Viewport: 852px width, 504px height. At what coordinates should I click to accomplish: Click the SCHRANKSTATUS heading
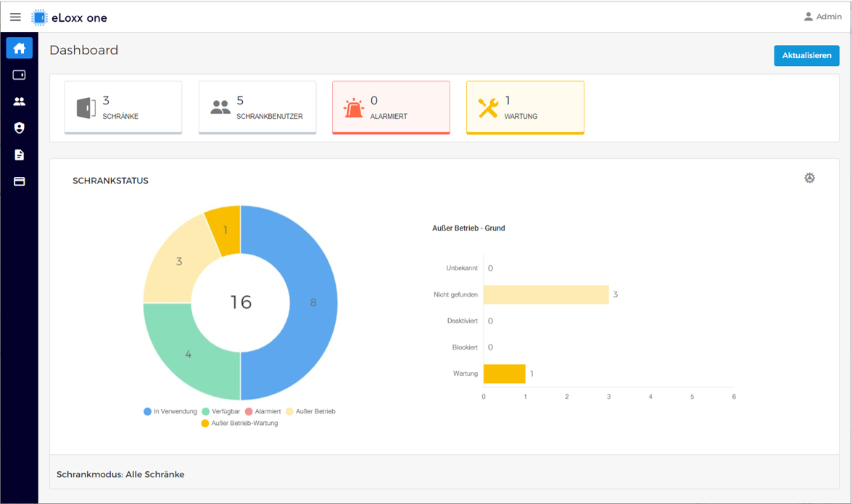(x=110, y=181)
